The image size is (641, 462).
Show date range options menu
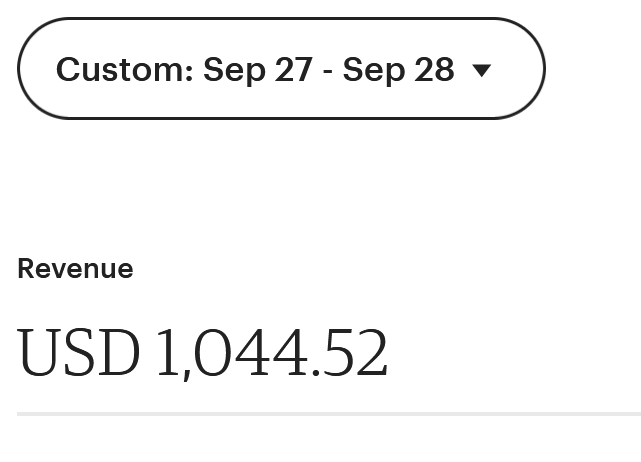click(280, 69)
